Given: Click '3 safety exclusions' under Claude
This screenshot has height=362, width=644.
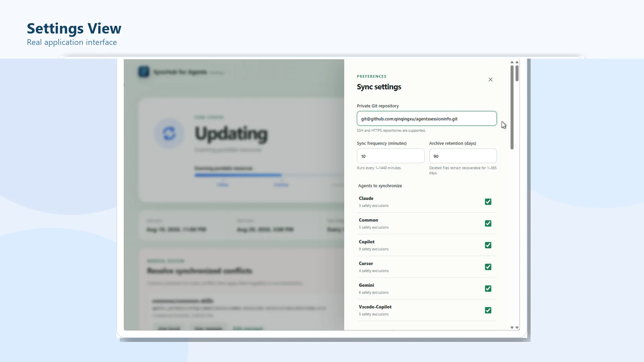Looking at the screenshot, I should point(374,206).
